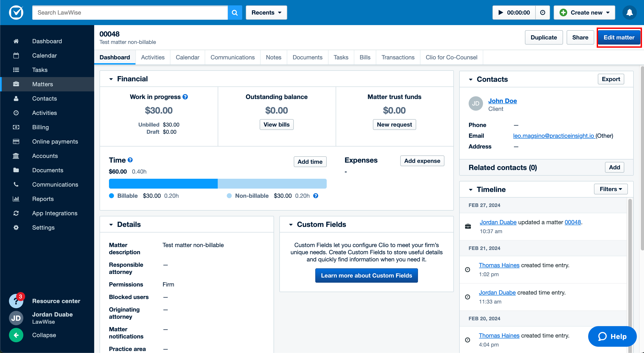Collapse the Financial section
The image size is (644, 353).
pos(111,79)
